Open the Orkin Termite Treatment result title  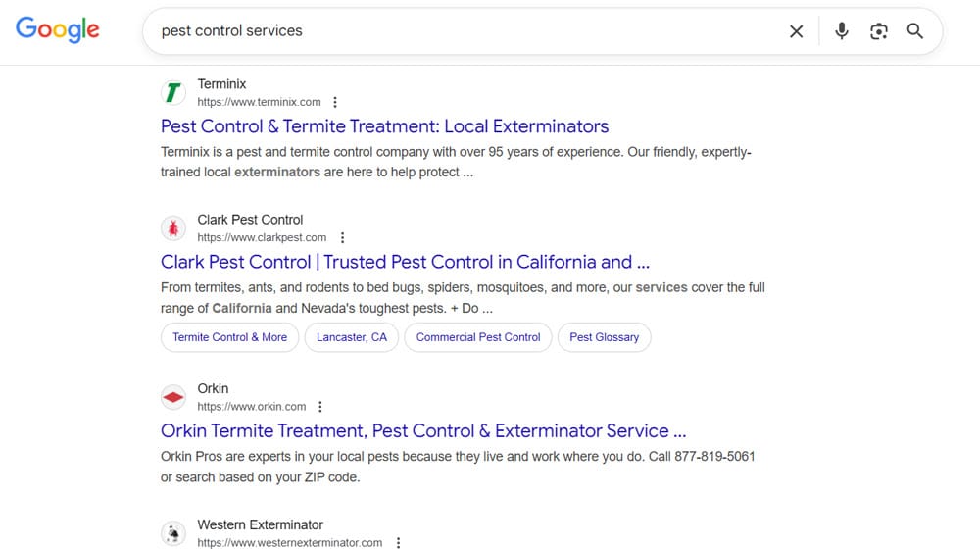click(422, 431)
